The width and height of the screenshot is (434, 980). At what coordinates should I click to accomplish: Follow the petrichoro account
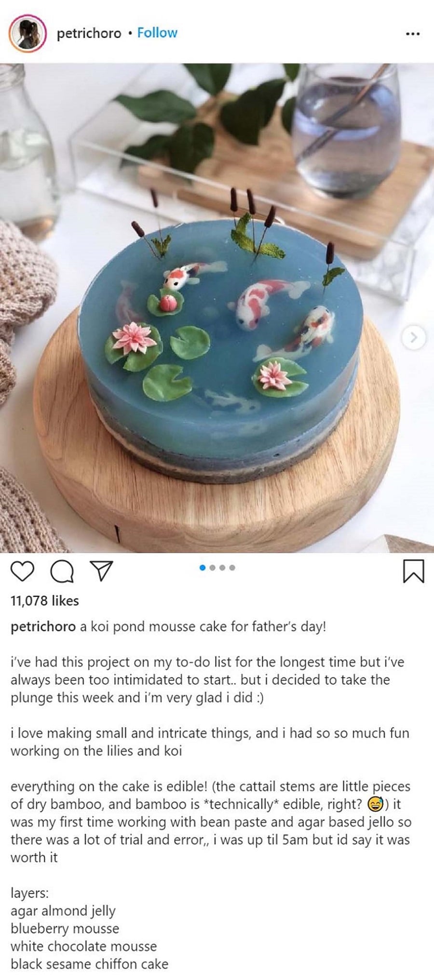point(157,33)
